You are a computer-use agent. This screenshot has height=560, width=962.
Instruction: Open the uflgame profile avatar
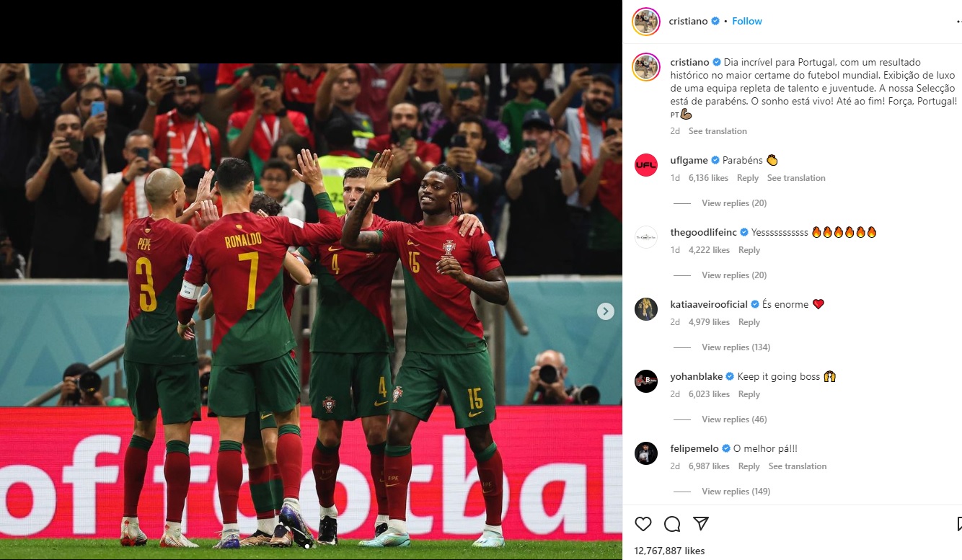tap(646, 165)
